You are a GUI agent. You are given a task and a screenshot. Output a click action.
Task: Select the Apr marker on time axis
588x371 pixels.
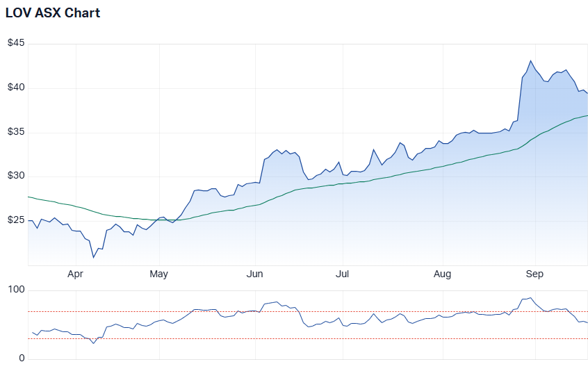point(75,274)
